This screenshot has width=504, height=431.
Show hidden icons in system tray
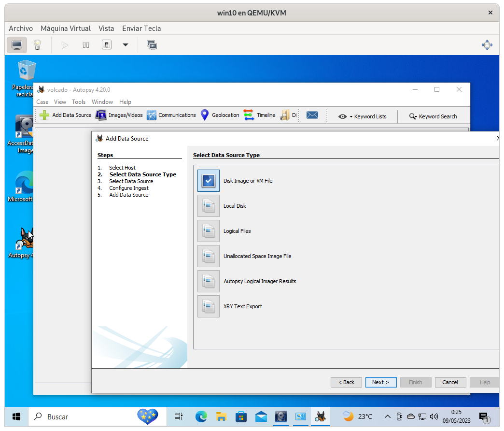[x=387, y=417]
